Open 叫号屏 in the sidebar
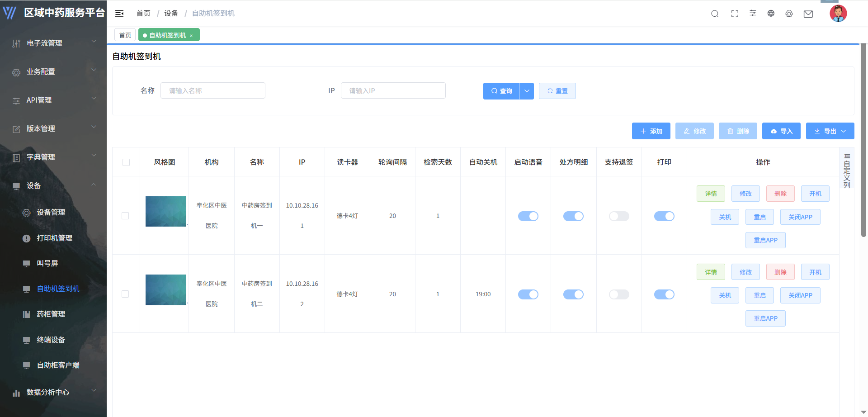Image resolution: width=868 pixels, height=417 pixels. 47,264
